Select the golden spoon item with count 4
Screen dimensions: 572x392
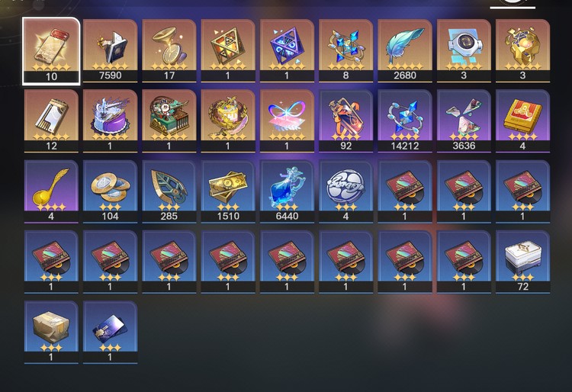pos(51,191)
